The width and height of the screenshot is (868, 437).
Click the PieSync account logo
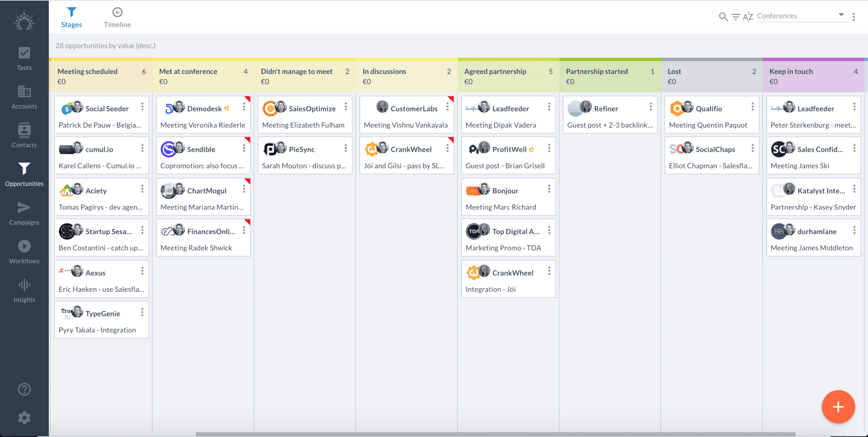tap(270, 149)
